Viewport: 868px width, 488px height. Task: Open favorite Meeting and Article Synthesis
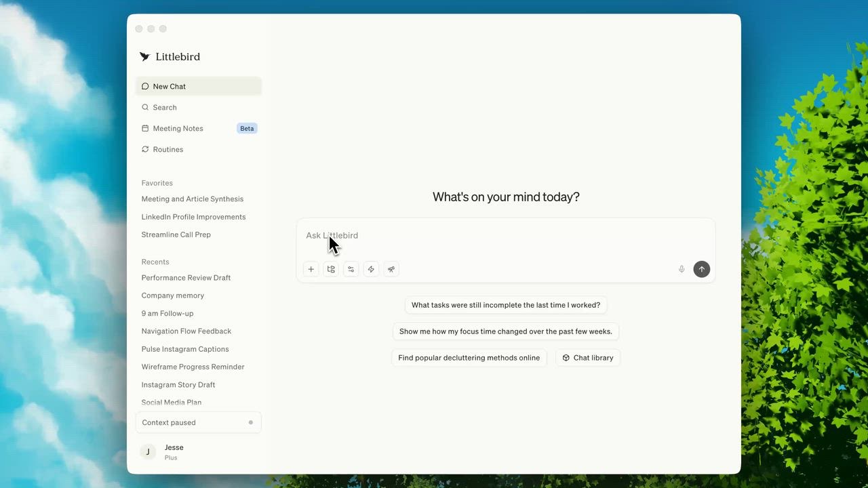coord(193,199)
